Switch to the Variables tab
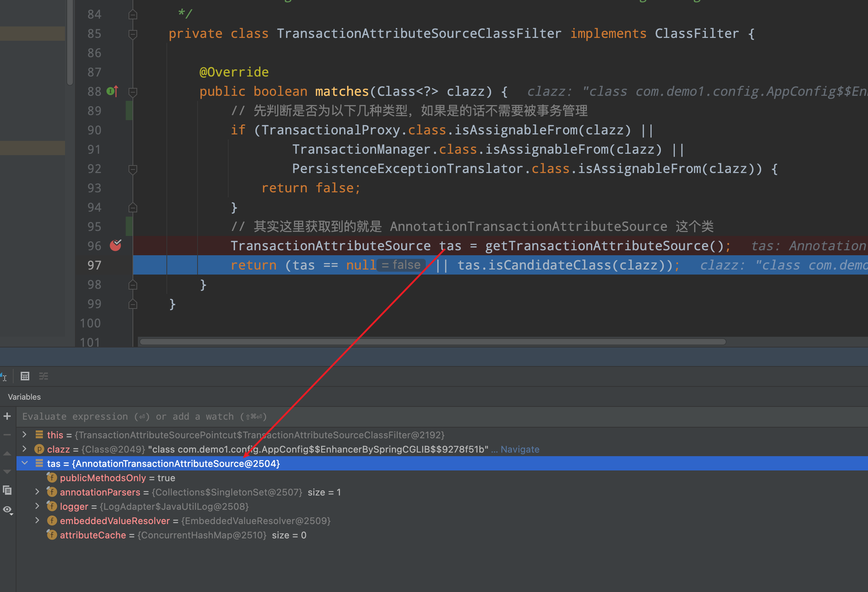 [x=24, y=396]
